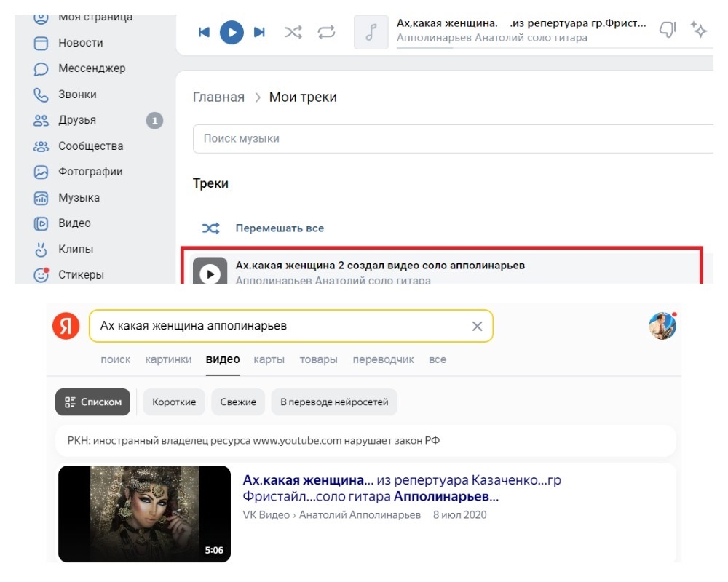Click the Мои треки breadcrumb
The image size is (728, 582).
(x=303, y=97)
